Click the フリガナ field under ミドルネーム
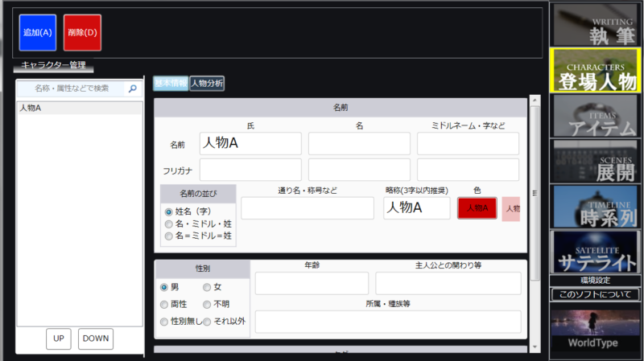Viewport: 644px width, 361px height. (x=468, y=170)
